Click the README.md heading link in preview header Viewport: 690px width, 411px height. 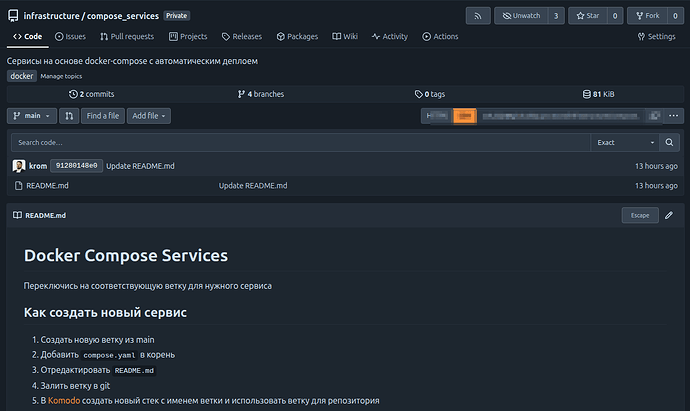click(x=46, y=215)
